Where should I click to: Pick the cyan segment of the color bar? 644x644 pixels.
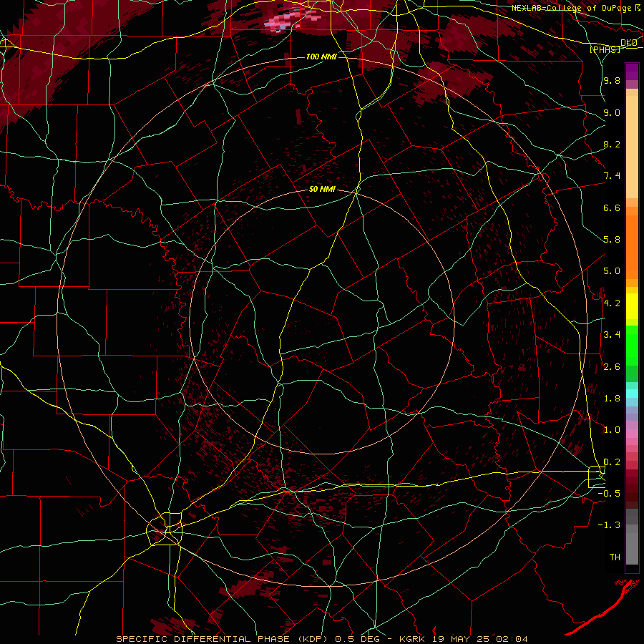[632, 394]
